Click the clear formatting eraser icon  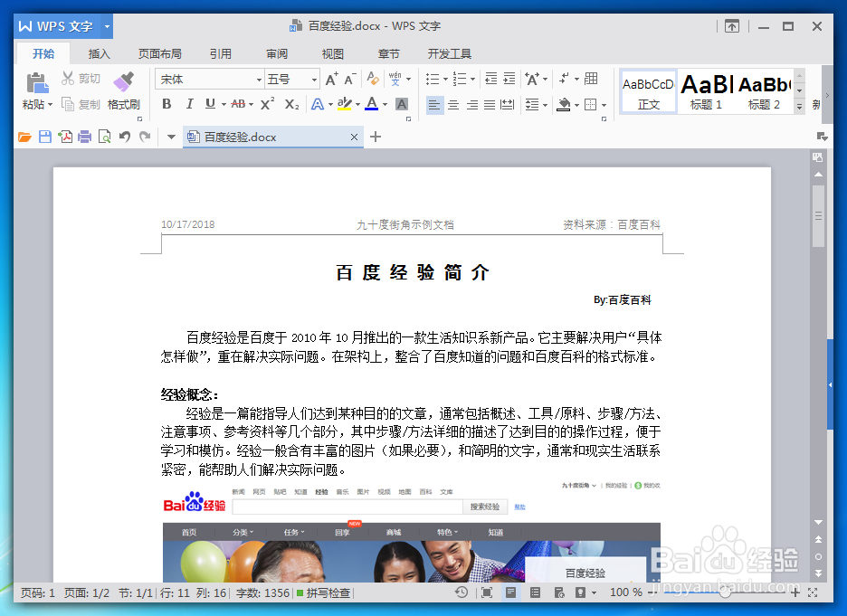click(373, 79)
